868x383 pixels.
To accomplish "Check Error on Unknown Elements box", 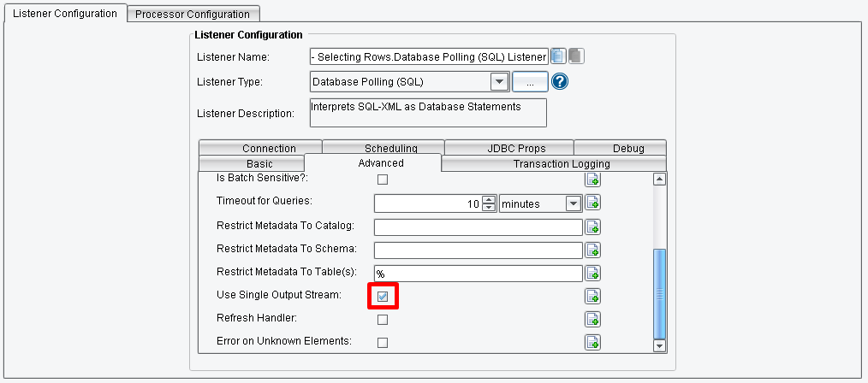I will (x=383, y=342).
